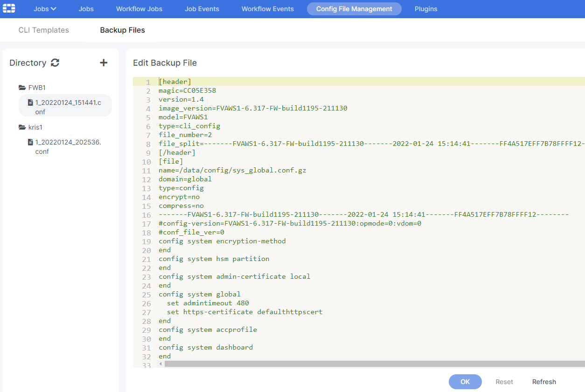Viewport: 585px width, 392px height.
Task: Open the Jobs dropdown menu
Action: pyautogui.click(x=44, y=8)
